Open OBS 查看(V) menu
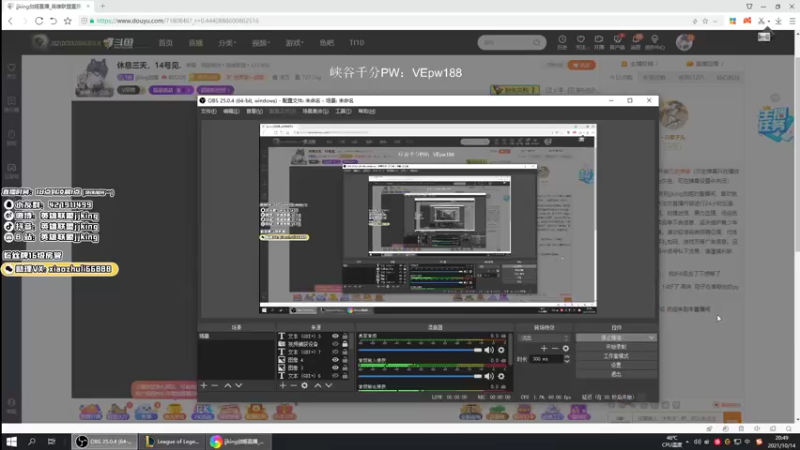This screenshot has height=450, width=800. coord(254,111)
